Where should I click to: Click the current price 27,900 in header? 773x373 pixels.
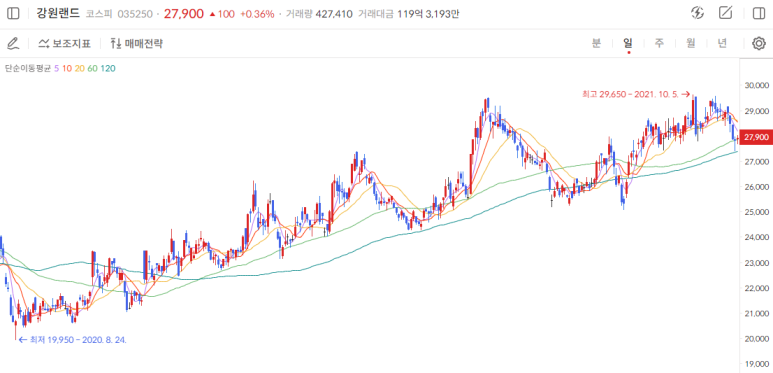tap(183, 14)
